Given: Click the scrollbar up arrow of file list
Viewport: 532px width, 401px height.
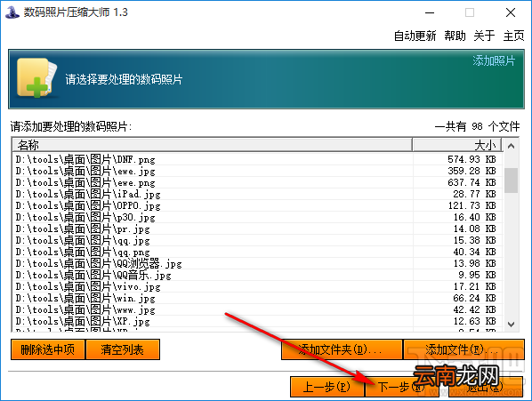Looking at the screenshot, I should tap(511, 146).
